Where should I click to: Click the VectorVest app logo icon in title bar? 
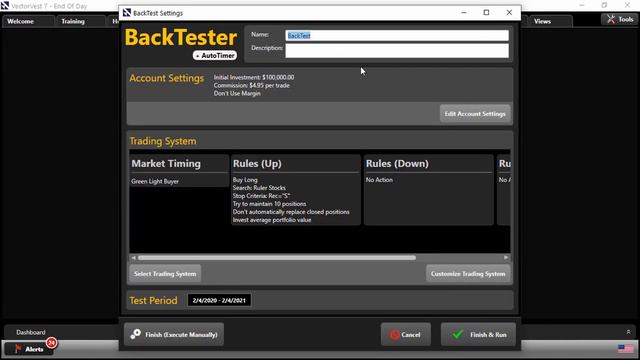point(5,6)
